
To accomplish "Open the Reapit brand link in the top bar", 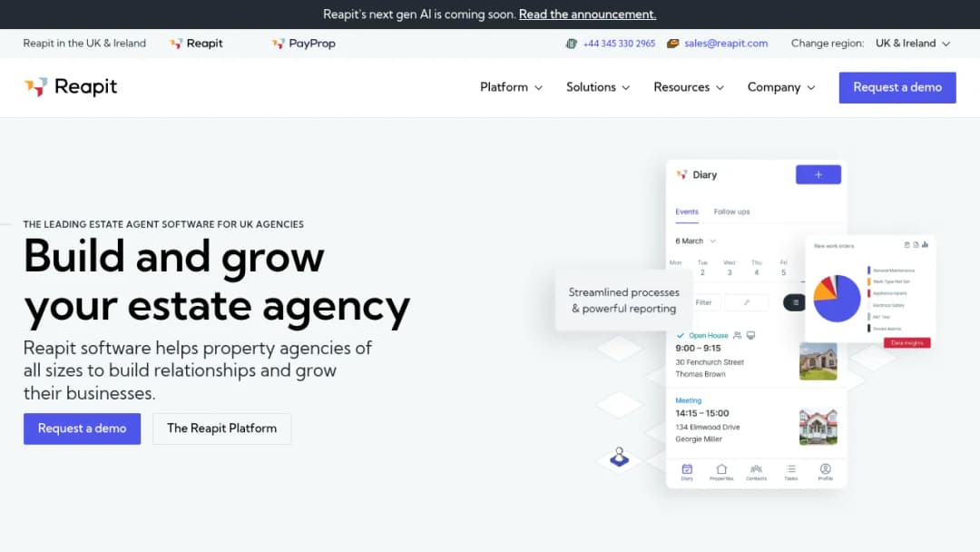I will click(x=196, y=44).
